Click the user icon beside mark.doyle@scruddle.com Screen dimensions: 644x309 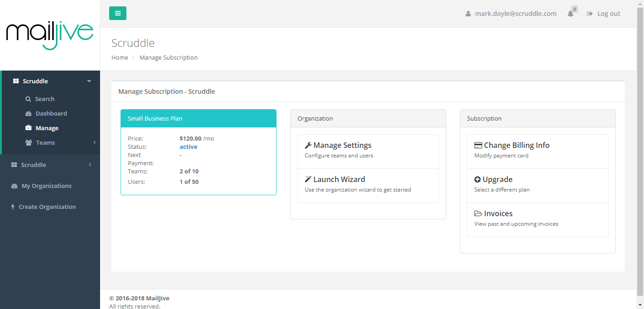pyautogui.click(x=468, y=14)
